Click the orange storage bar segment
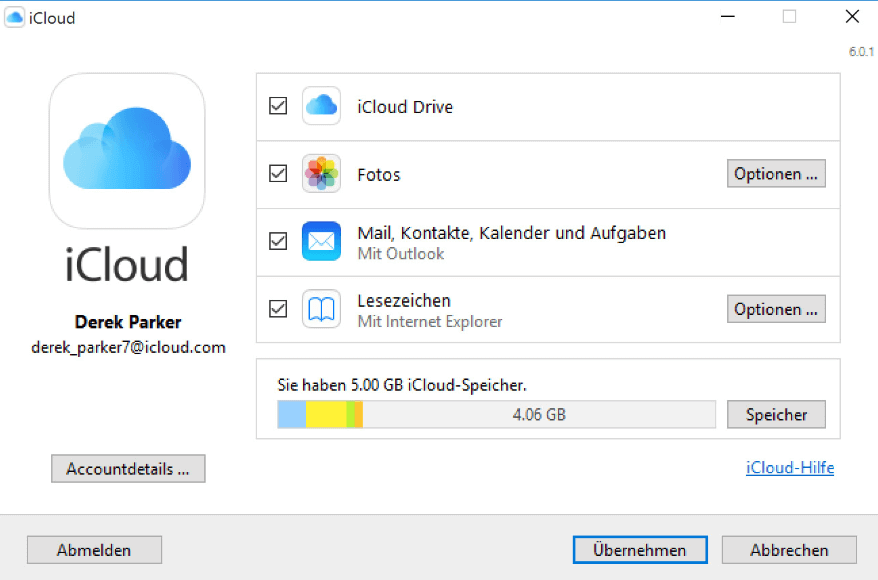878x580 pixels. [x=359, y=414]
